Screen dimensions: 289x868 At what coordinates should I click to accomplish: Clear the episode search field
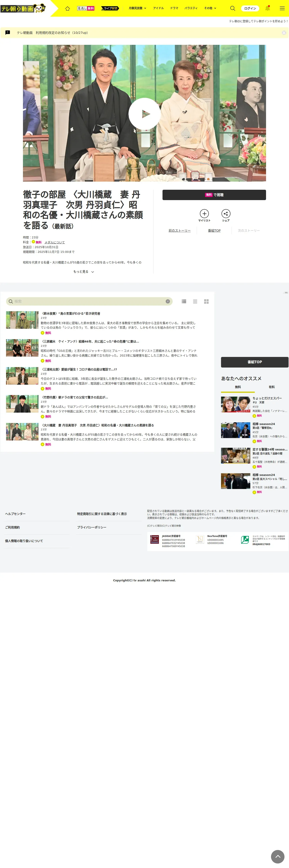[167, 301]
